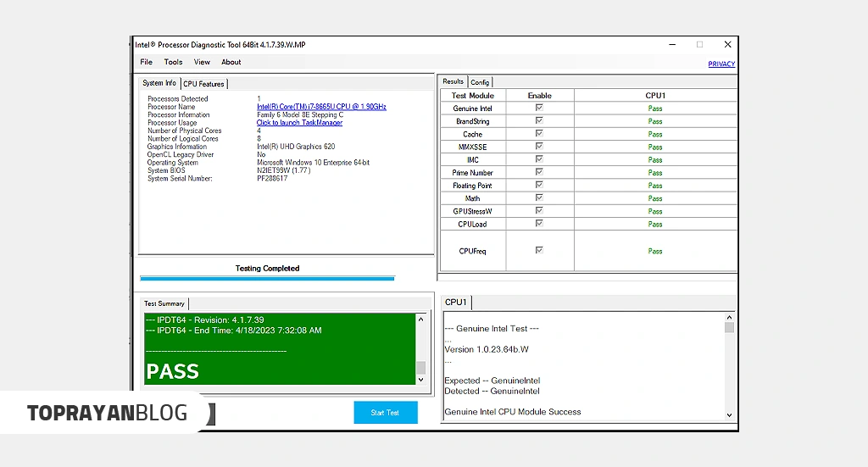Click the IPDT64 Revision 4.1.7.39 line
This screenshot has width=868, height=467.
click(x=205, y=320)
